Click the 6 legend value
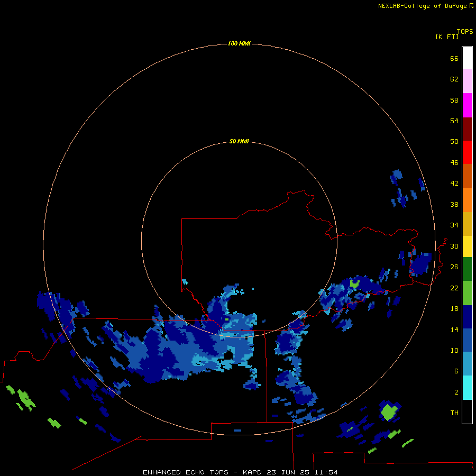This screenshot has width=476, height=476. click(456, 371)
